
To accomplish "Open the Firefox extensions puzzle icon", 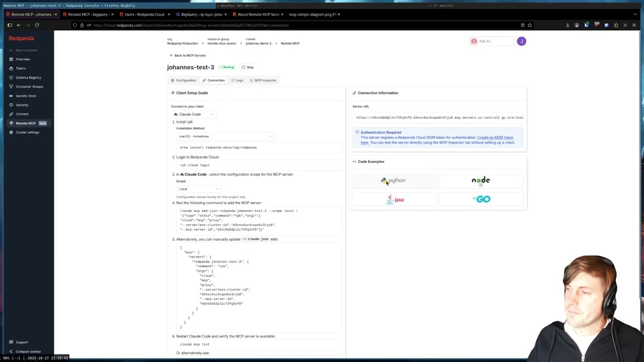I will tap(615, 25).
